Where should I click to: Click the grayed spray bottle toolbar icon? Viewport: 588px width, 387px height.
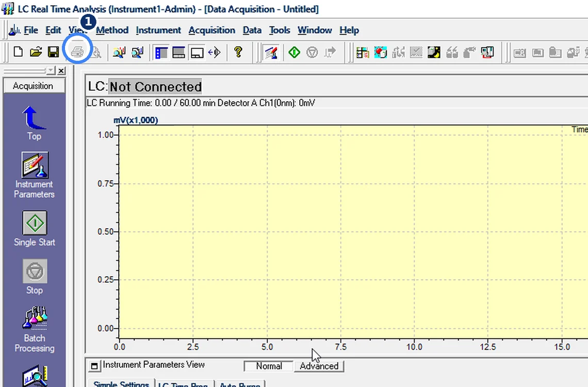469,53
